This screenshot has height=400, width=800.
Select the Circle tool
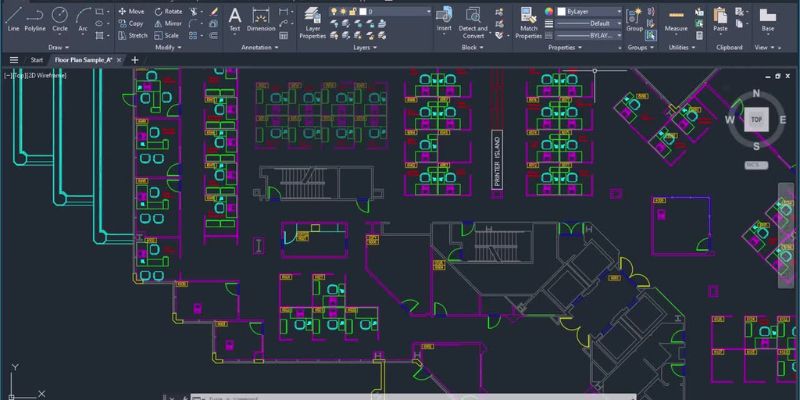pos(60,20)
